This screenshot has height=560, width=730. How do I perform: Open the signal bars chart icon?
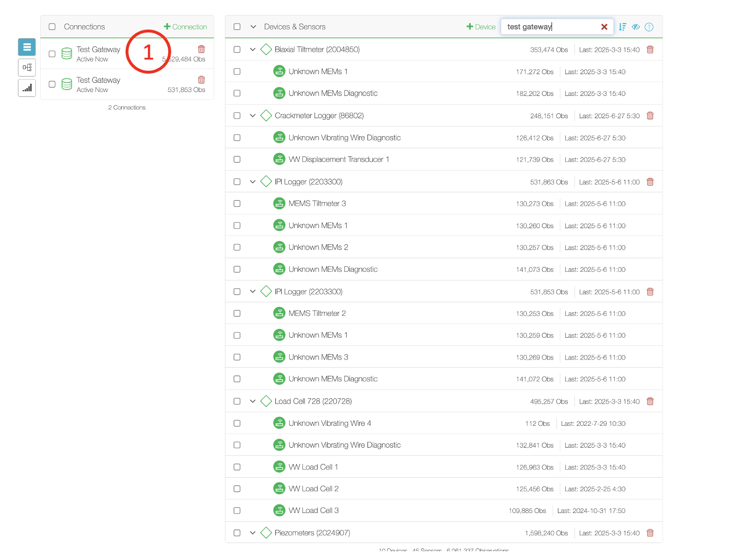click(x=27, y=88)
